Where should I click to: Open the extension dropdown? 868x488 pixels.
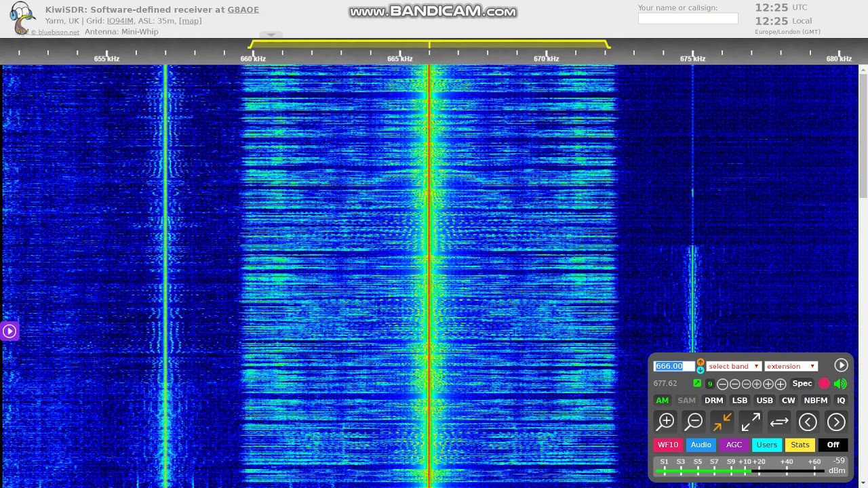click(791, 366)
